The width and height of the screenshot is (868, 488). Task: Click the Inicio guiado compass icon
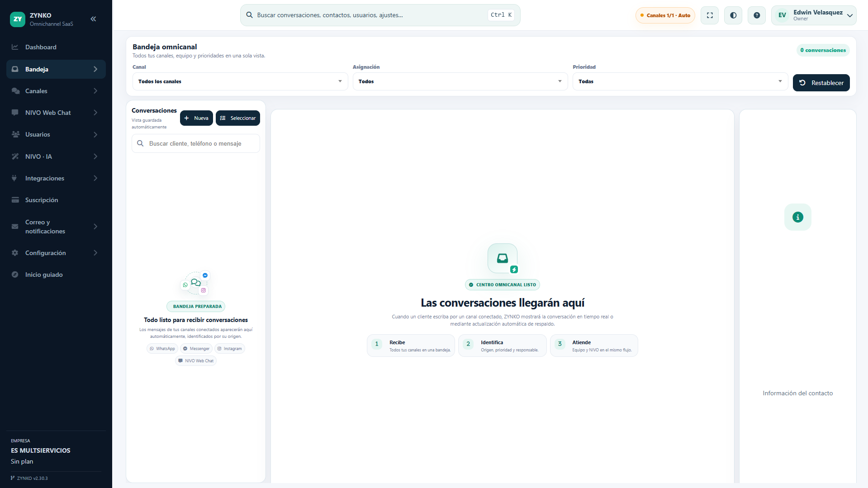pos(15,275)
